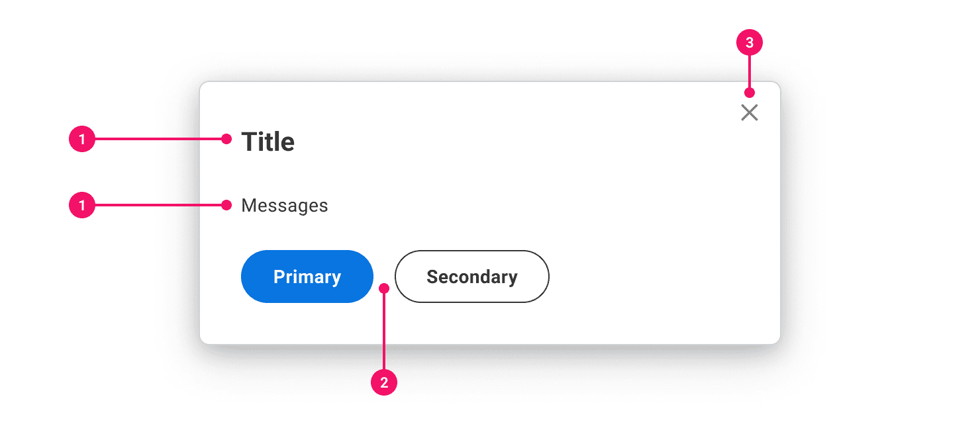
Task: Click the pink dot left of Title
Action: coord(226,139)
